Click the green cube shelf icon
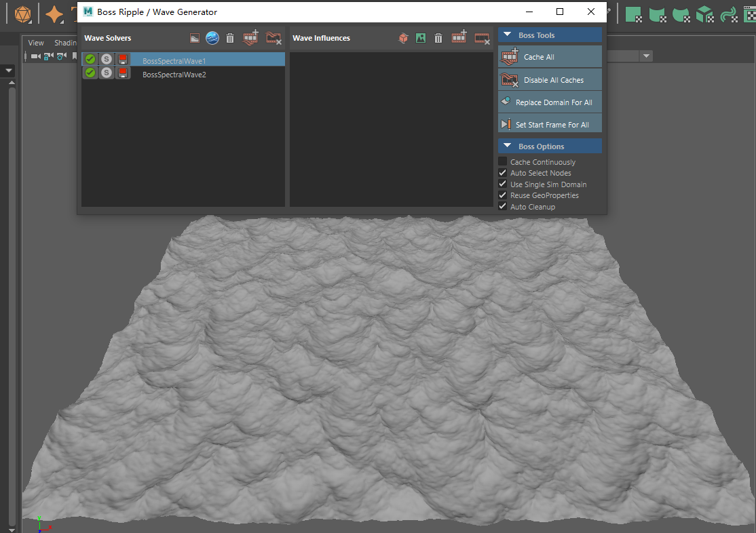This screenshot has width=756, height=533. point(705,14)
